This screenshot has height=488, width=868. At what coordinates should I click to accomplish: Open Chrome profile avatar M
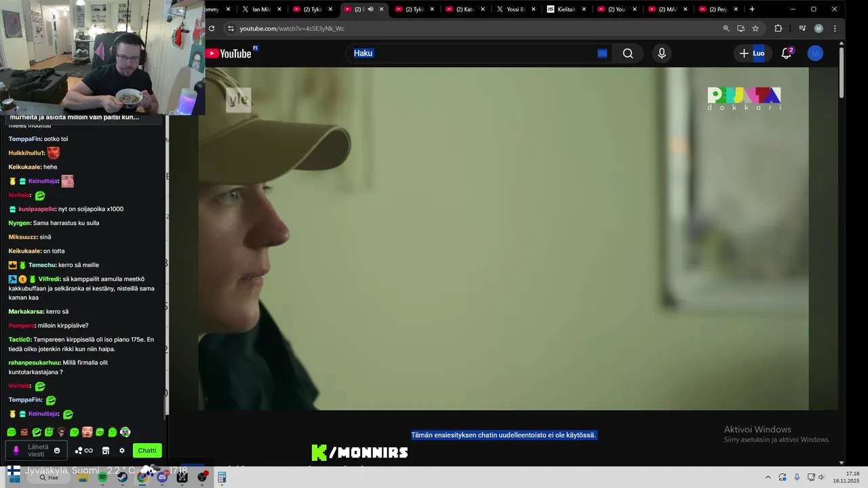tap(818, 28)
